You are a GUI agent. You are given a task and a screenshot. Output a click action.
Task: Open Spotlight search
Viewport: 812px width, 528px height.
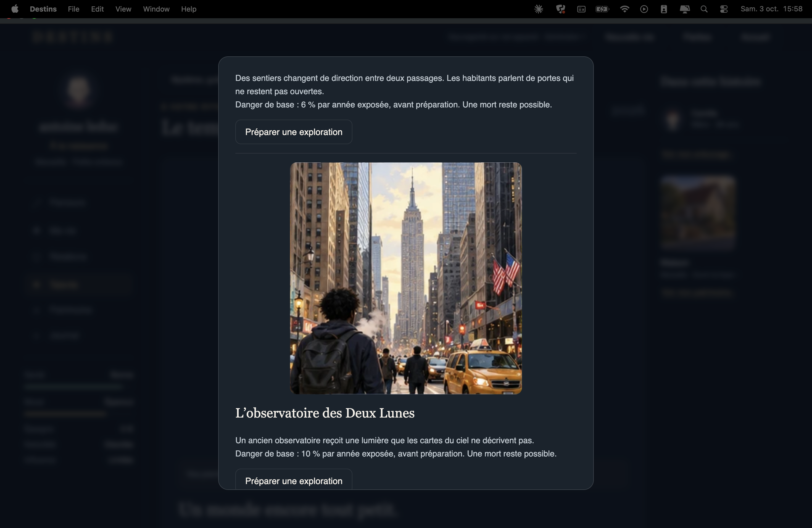(704, 9)
